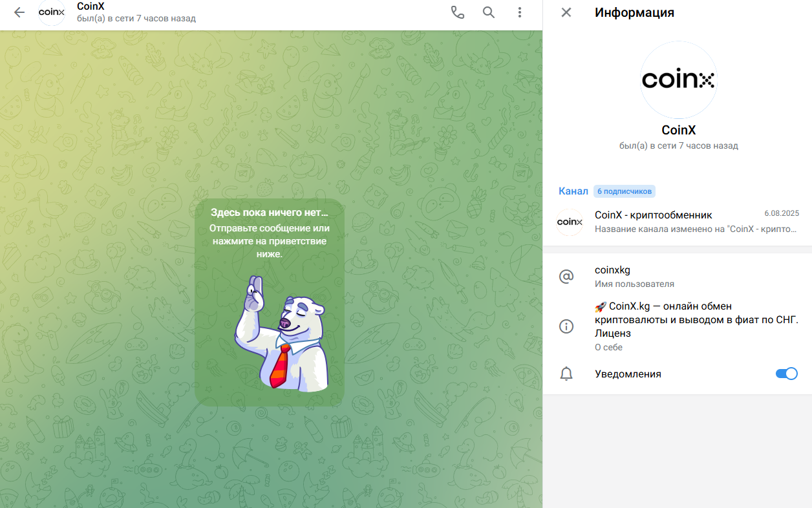812x508 pixels.
Task: Open the CoinX - криптообменник channel
Action: (x=678, y=222)
